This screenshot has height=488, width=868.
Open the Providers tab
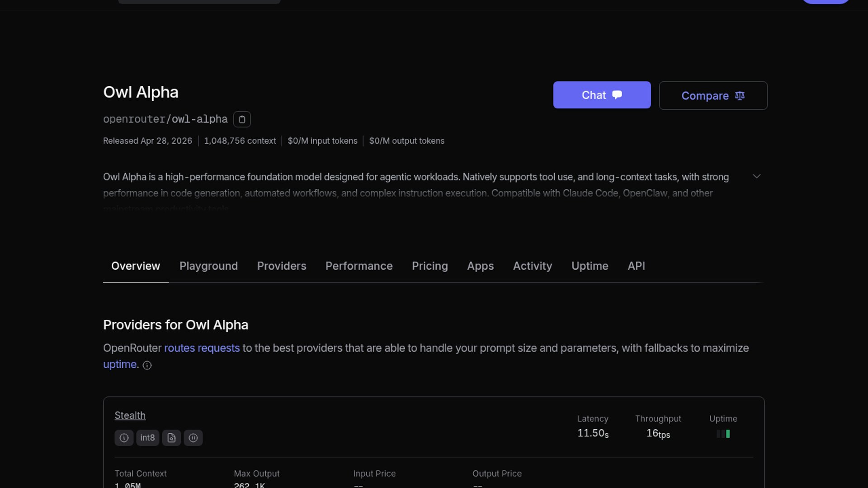click(281, 266)
